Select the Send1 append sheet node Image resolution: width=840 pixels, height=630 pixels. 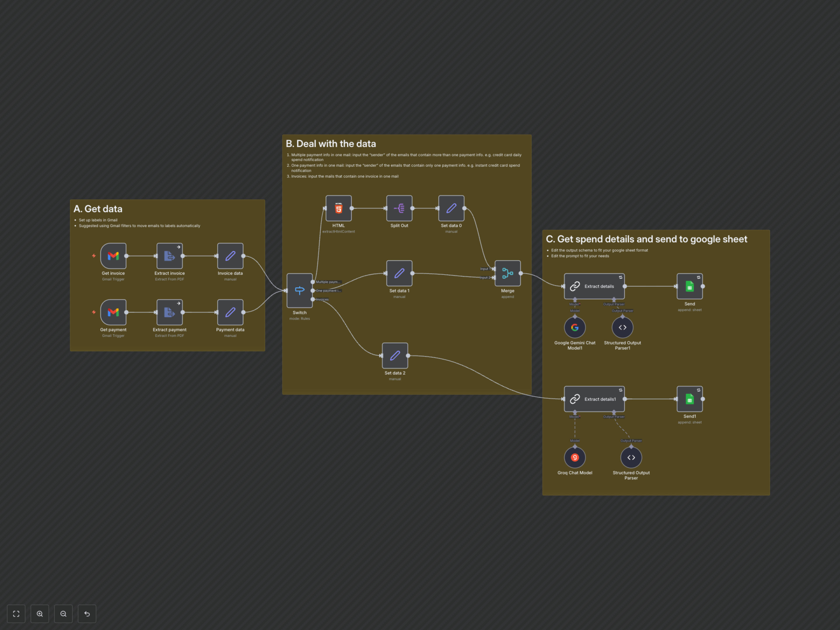click(690, 399)
